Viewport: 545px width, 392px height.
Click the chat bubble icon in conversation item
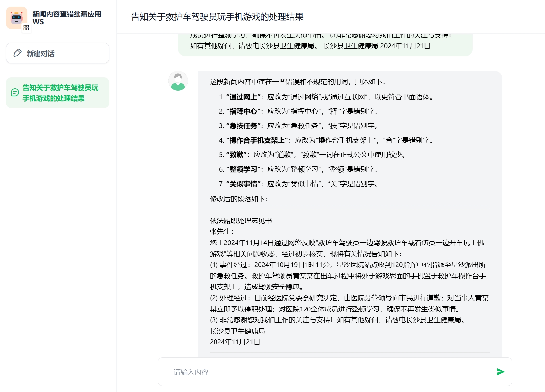click(x=15, y=93)
